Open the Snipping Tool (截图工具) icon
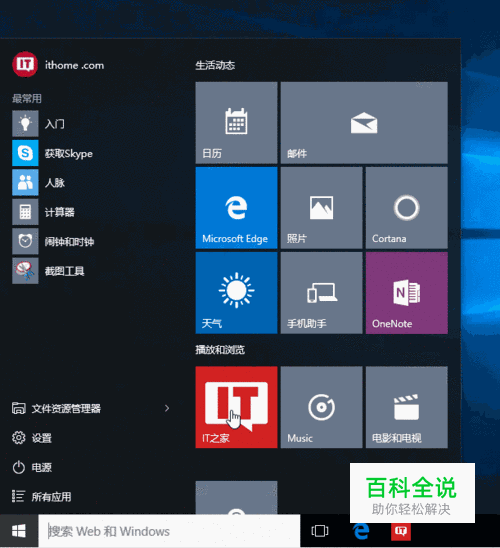500x548 pixels. (x=25, y=271)
